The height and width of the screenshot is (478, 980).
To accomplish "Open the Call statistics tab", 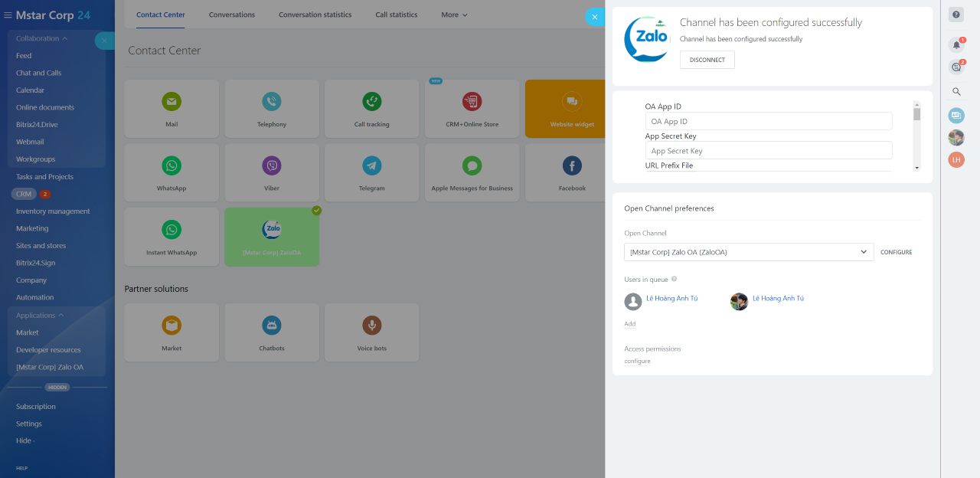I will coord(397,15).
